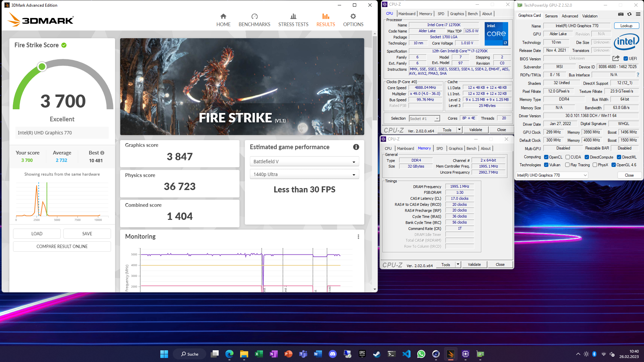Viewport: 644px width, 362px height.
Task: Open Discord from taskbar
Action: [332, 354]
